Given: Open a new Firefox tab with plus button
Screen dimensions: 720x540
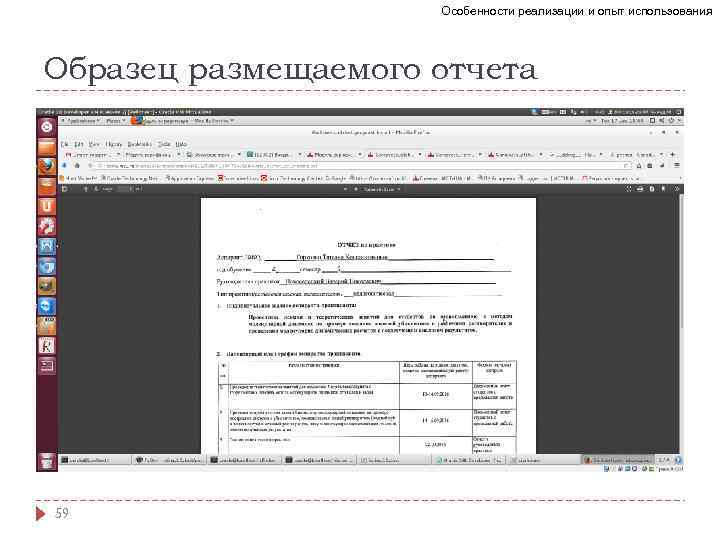Looking at the screenshot, I should (x=673, y=154).
